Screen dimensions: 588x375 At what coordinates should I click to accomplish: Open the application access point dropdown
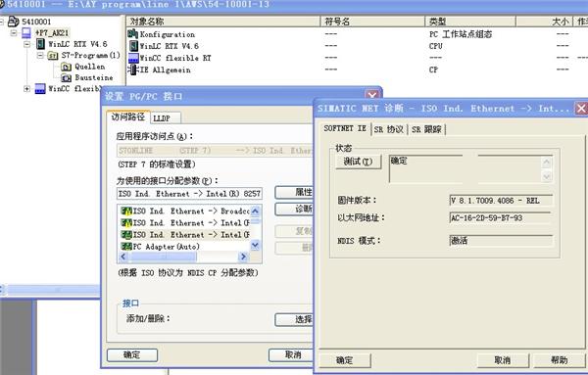coord(215,151)
